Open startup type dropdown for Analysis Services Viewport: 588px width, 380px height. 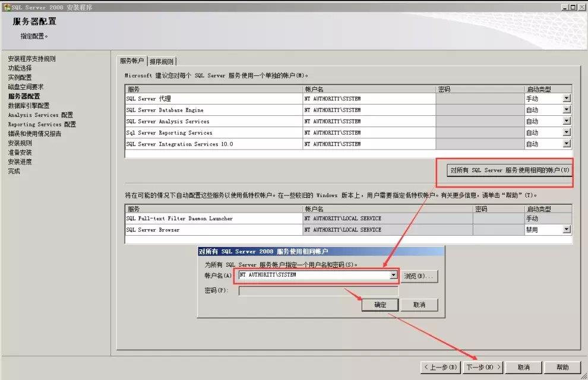[566, 121]
